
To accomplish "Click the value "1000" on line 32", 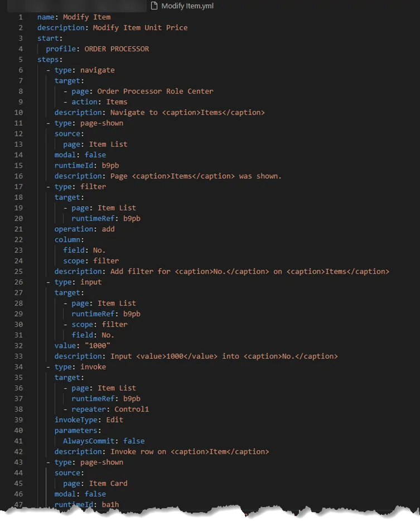I will 97,346.
